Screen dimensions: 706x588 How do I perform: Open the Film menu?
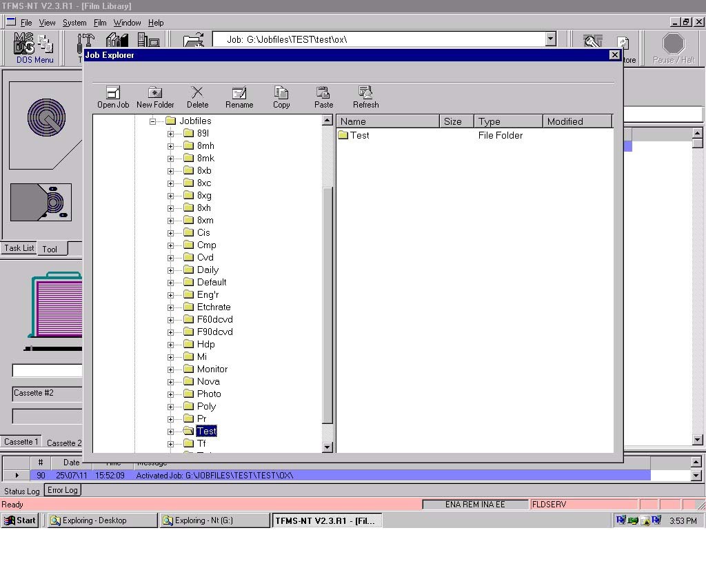[100, 23]
